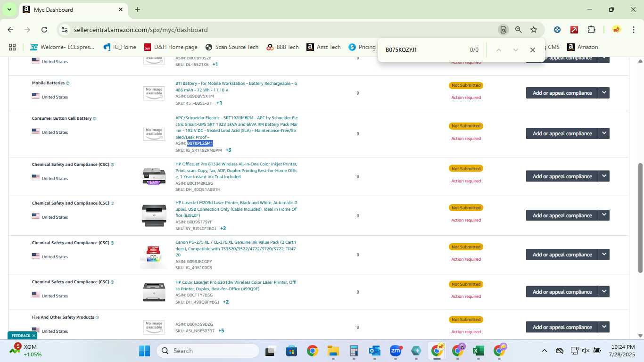The width and height of the screenshot is (644, 362).
Task: Click the find bar search field
Action: 424,50
